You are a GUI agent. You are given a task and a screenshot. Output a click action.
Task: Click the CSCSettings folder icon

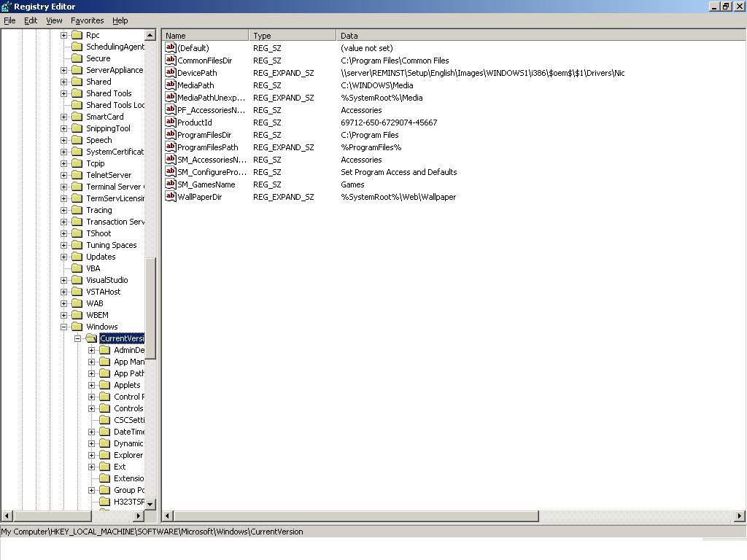tap(105, 420)
